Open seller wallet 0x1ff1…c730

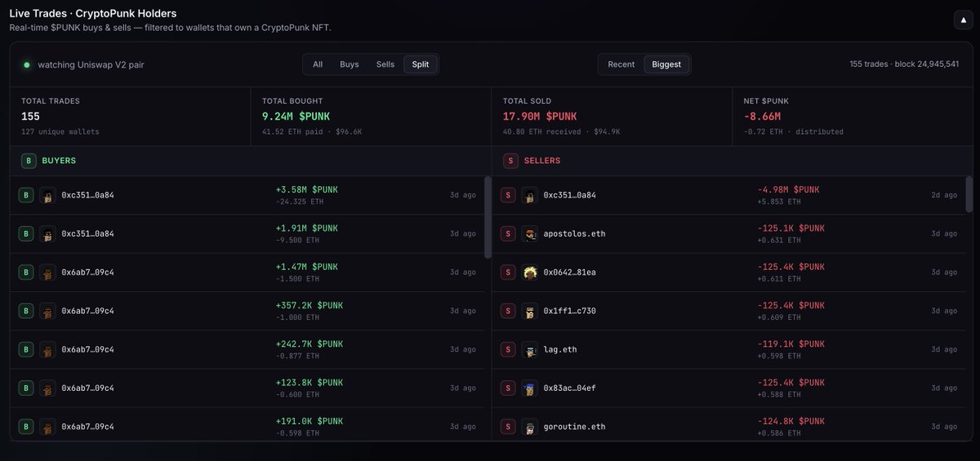tap(569, 311)
